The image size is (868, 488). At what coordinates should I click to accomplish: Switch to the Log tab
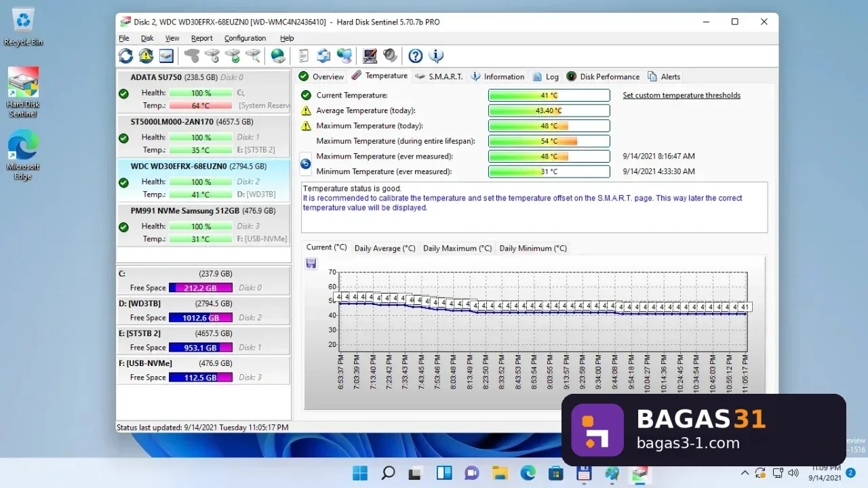(x=546, y=77)
